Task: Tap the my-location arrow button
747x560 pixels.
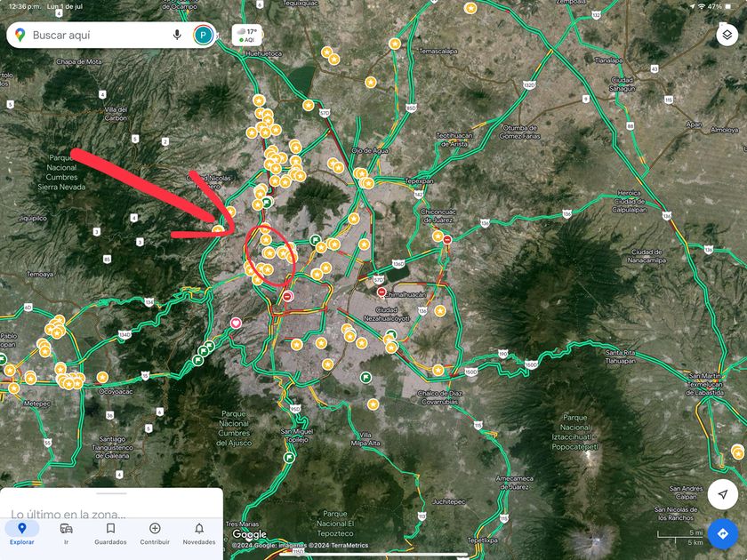Action: pos(723,494)
